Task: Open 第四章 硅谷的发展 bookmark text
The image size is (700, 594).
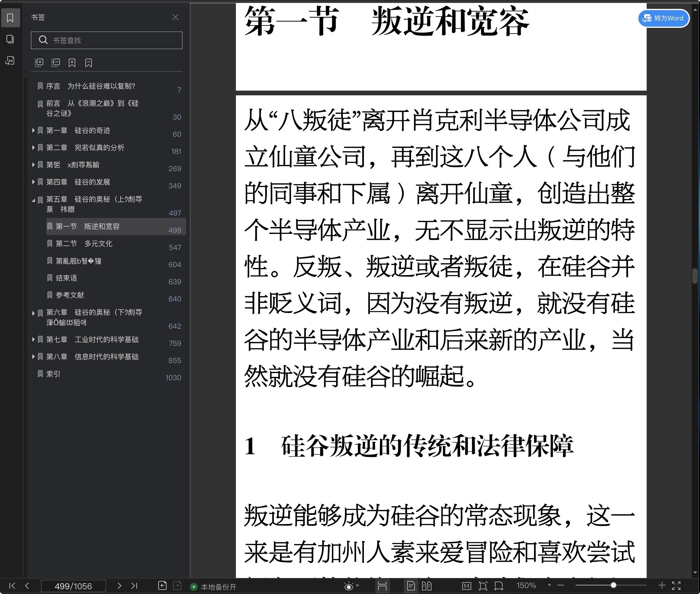Action: point(78,182)
